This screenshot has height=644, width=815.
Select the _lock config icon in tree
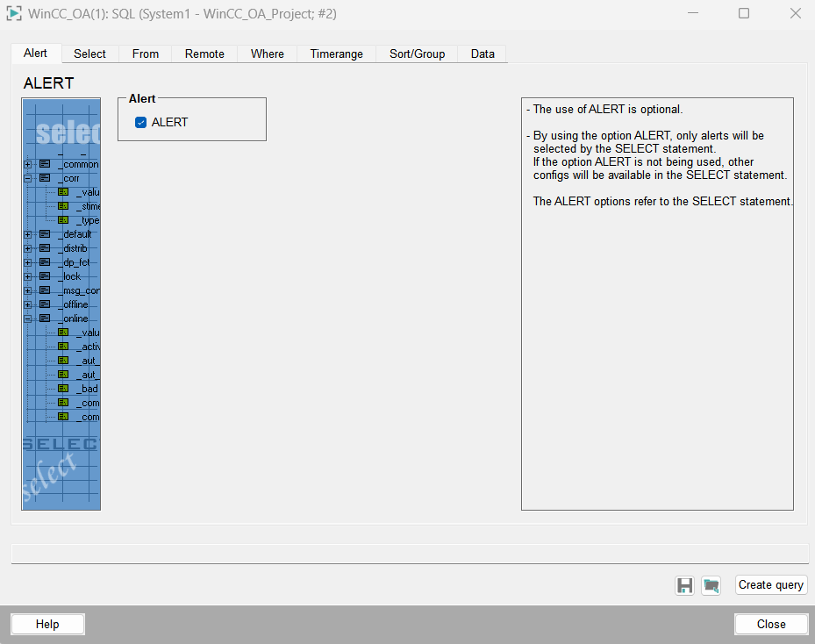coord(45,276)
